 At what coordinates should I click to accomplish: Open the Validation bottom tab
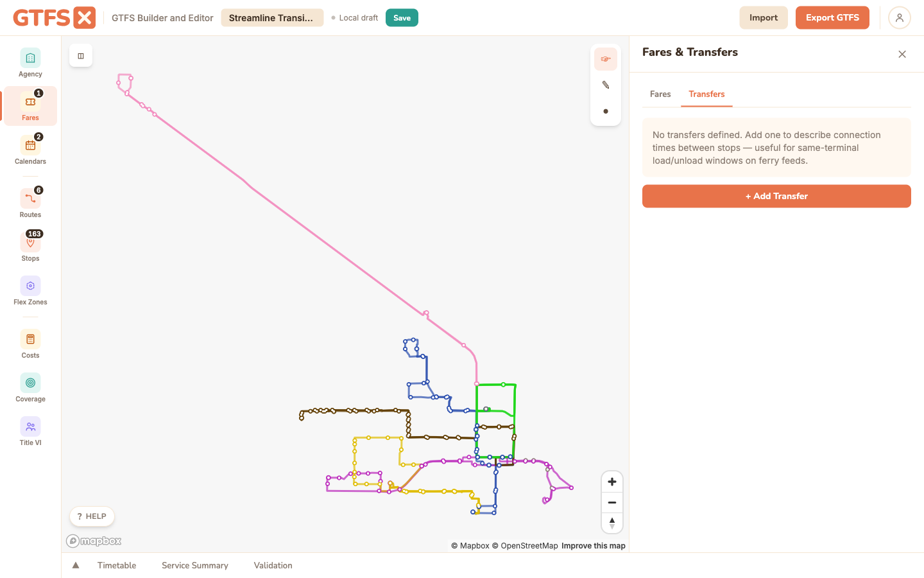click(x=273, y=565)
